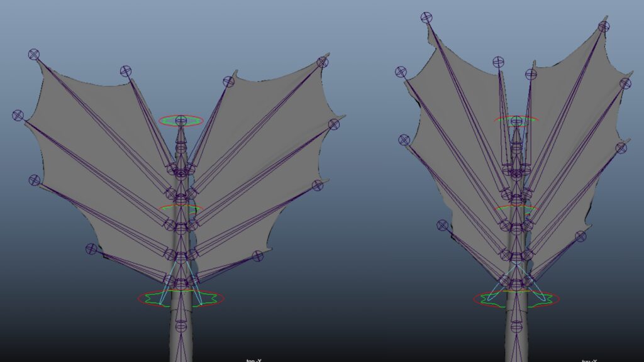This screenshot has width=644, height=362.
Task: Select joint circle on right fin's stem bottom
Action: (516, 326)
